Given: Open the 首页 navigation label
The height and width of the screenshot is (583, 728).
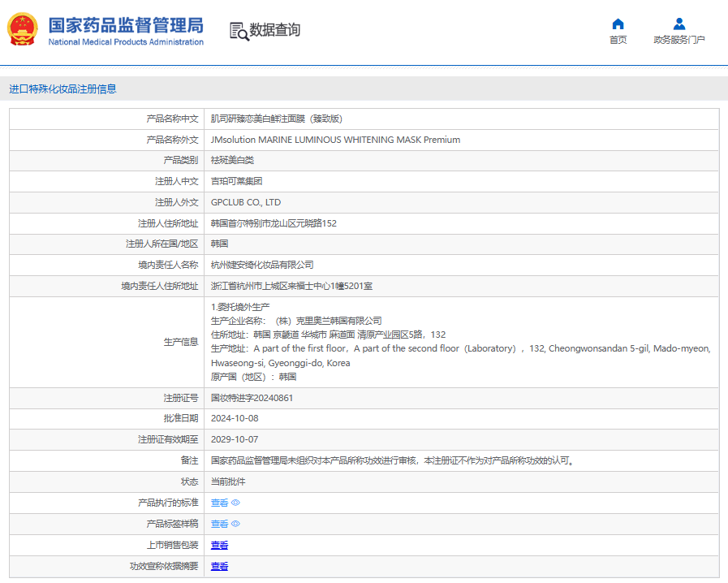Looking at the screenshot, I should tap(618, 40).
